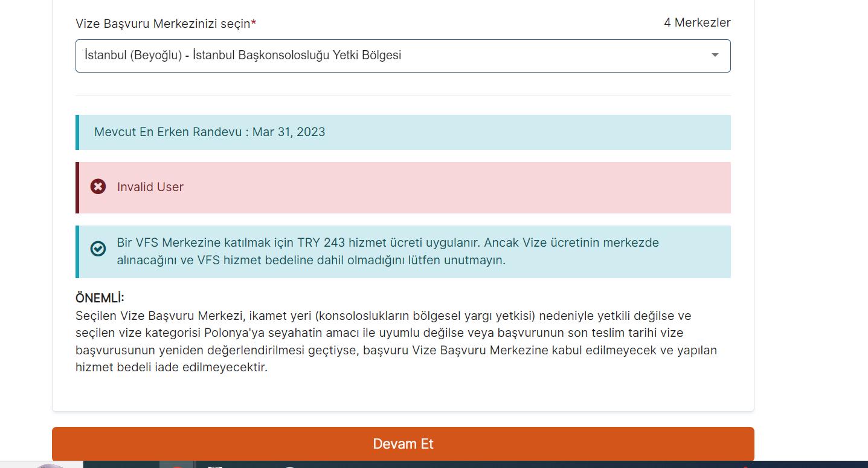The height and width of the screenshot is (468, 868).
Task: Click the dropdown arrow of the centre selector
Action: point(715,55)
